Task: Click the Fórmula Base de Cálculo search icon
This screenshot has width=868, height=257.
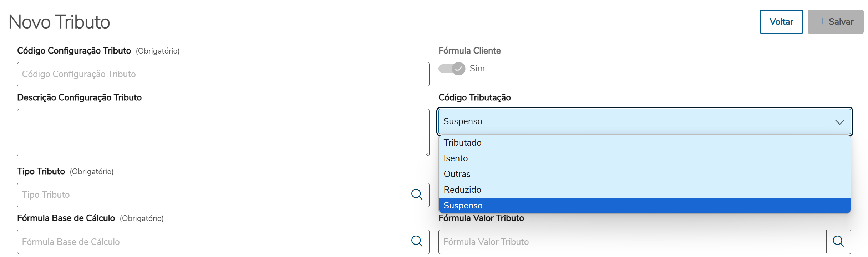Action: tap(417, 241)
